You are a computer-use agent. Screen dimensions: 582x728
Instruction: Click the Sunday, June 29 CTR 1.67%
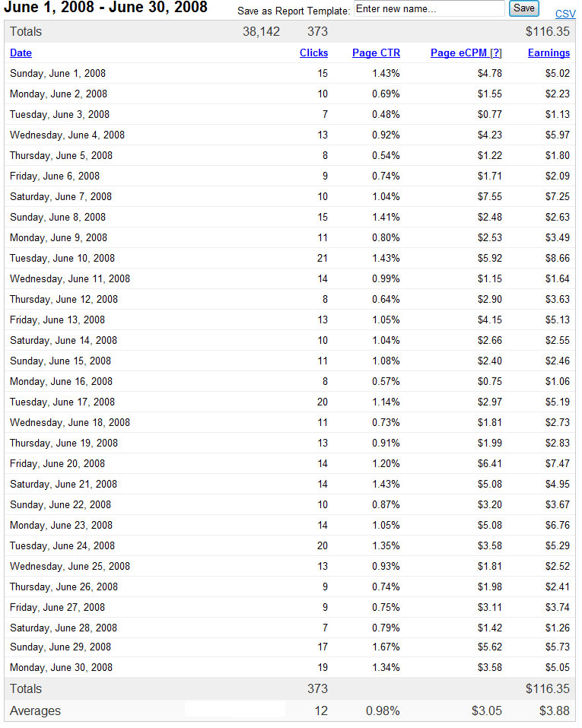(386, 647)
